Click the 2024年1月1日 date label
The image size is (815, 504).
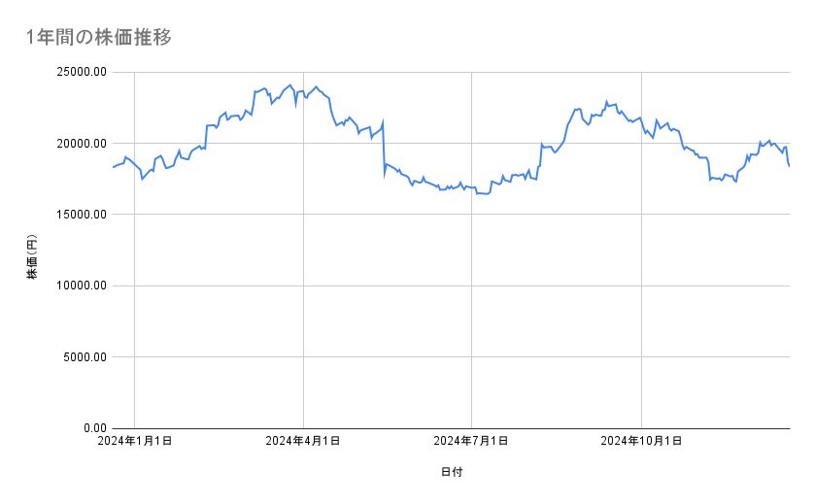pyautogui.click(x=135, y=442)
